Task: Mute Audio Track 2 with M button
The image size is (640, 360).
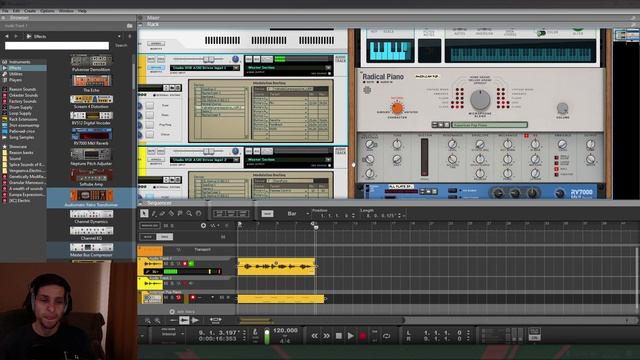Action: coord(166,283)
